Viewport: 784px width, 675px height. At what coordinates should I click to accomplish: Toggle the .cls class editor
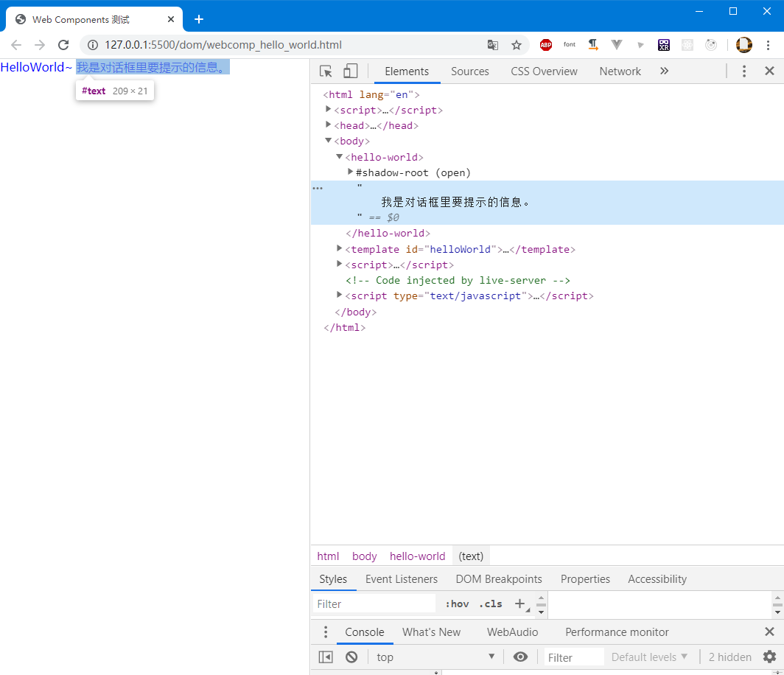pos(491,604)
